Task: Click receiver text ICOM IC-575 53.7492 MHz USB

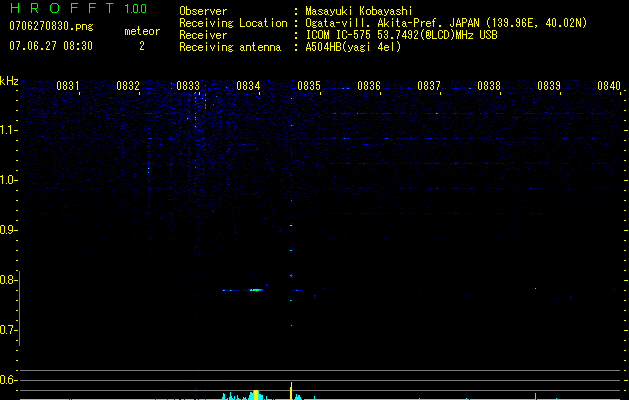Action: point(401,35)
